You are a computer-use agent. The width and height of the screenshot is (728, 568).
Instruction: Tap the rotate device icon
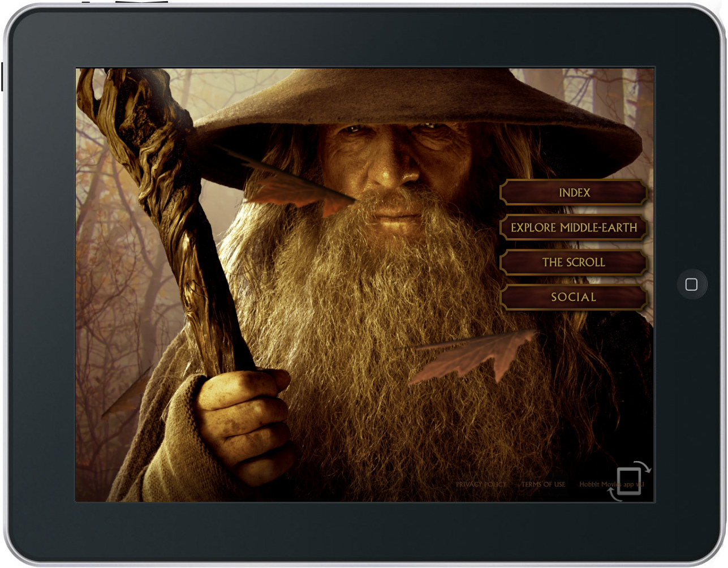(629, 481)
